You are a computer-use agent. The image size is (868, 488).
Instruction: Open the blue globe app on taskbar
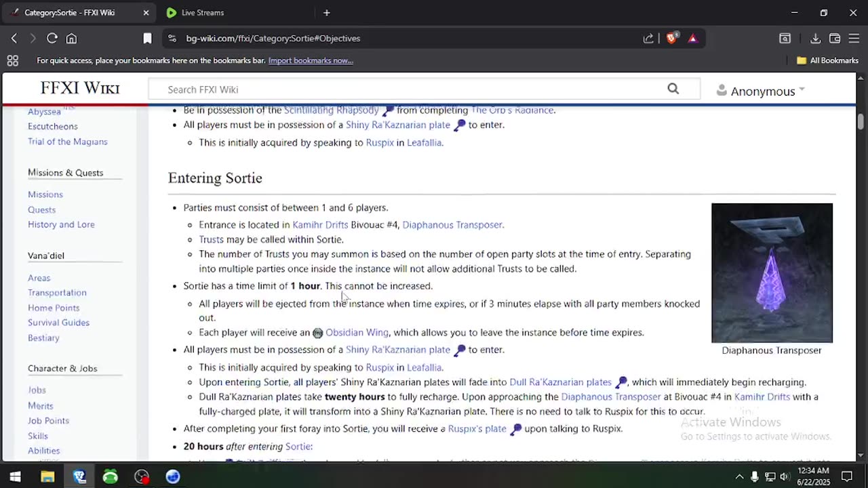click(173, 476)
